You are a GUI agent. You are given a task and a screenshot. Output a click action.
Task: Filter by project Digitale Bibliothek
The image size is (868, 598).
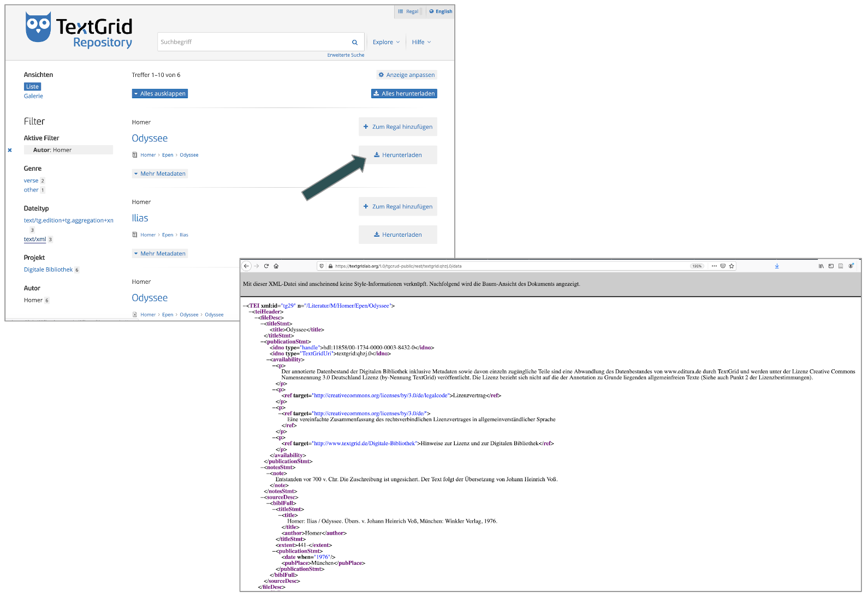point(48,270)
